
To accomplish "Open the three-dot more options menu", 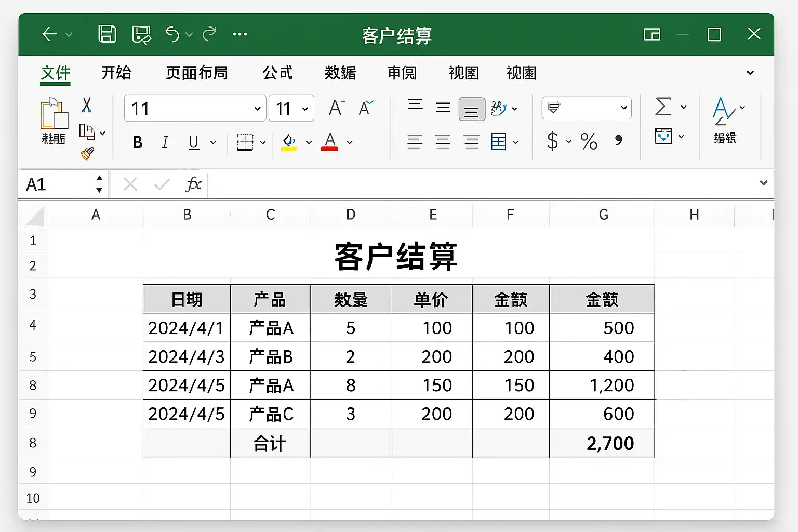I will point(240,34).
